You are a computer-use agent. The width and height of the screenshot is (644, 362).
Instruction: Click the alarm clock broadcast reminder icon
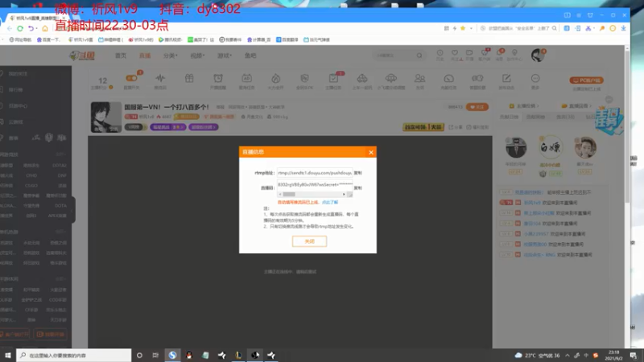(x=218, y=78)
